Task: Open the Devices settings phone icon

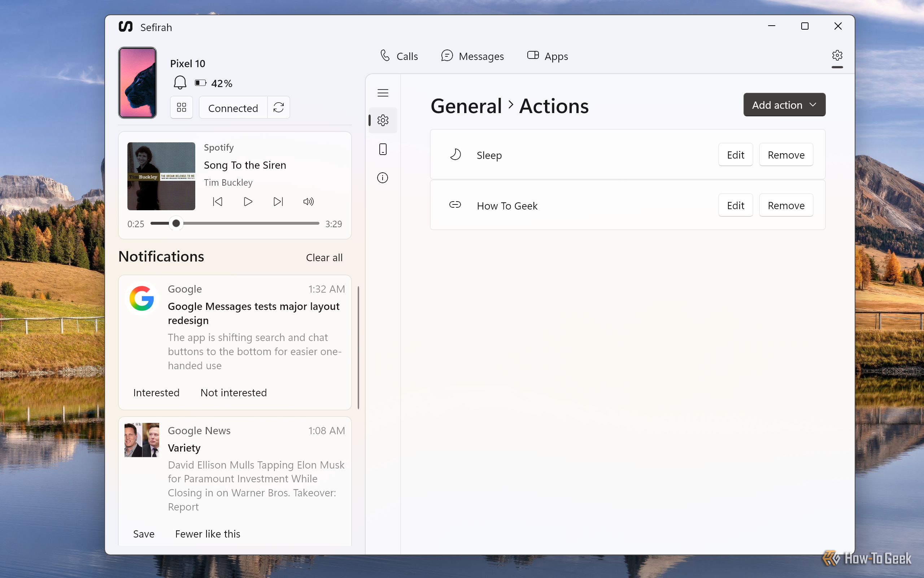Action: click(x=383, y=149)
